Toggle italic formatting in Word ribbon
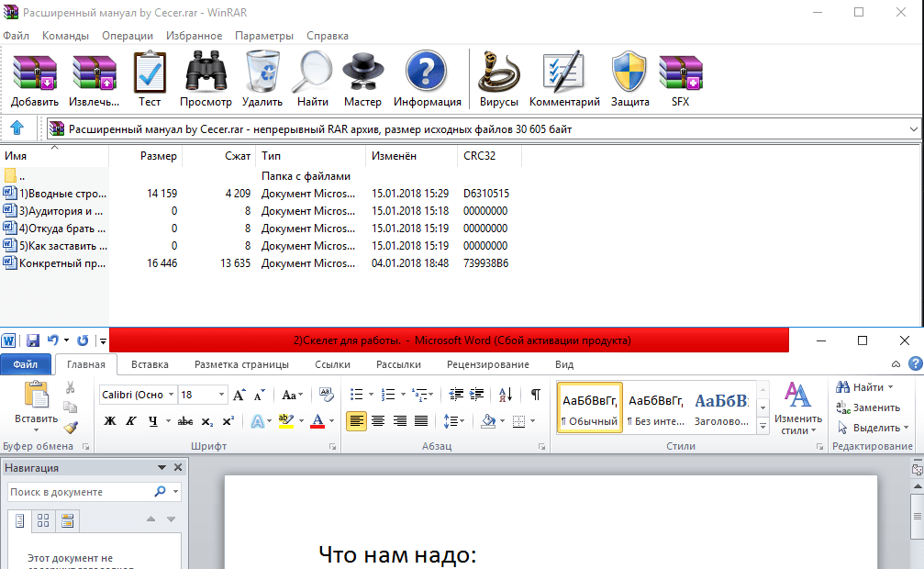 132,421
